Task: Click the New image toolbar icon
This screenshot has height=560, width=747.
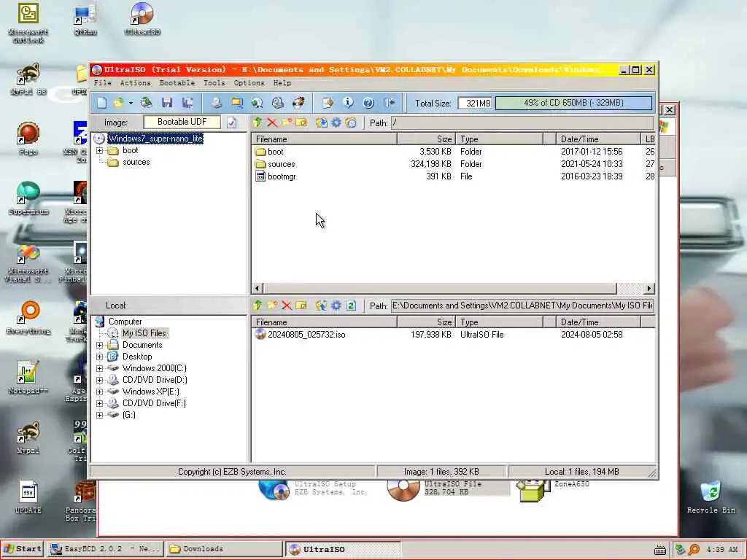Action: (102, 102)
